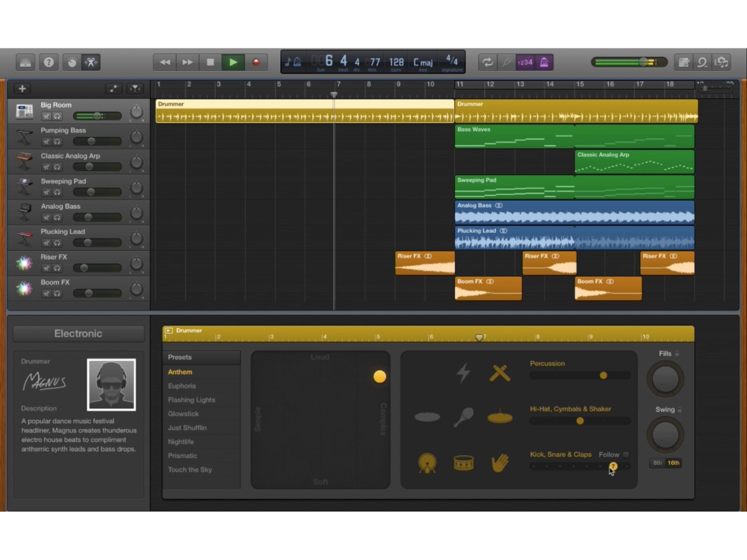Toggle the lightning bolt percussion icon
The width and height of the screenshot is (747, 560).
click(x=463, y=373)
